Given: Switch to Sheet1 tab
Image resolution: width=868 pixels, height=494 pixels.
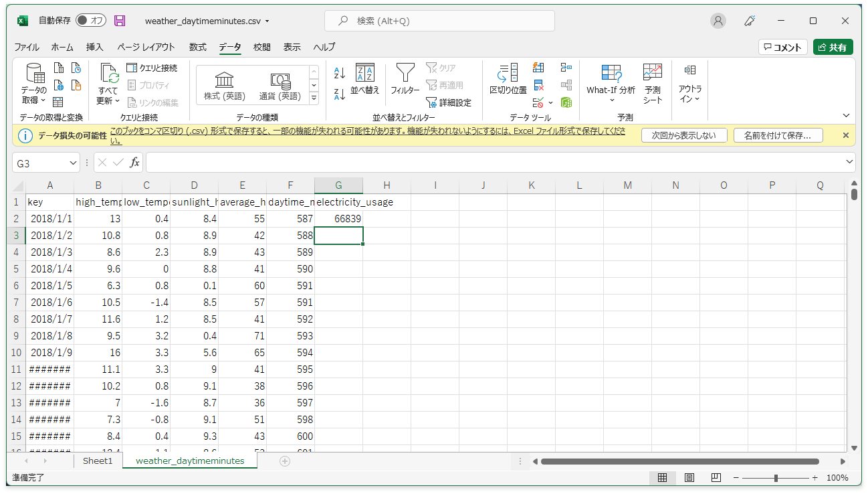Looking at the screenshot, I should (x=98, y=461).
